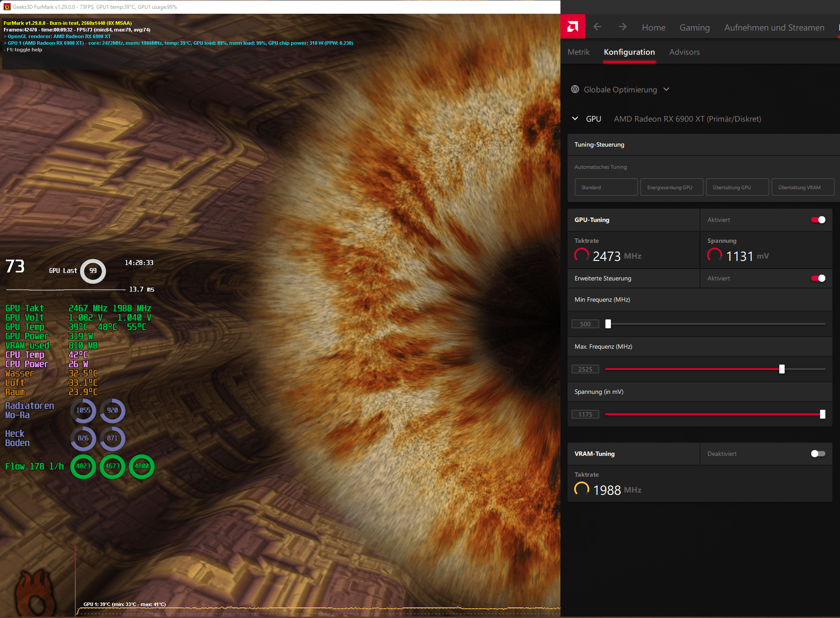840x618 pixels.
Task: Click the 'GPU Power' overlay row
Action: 49,336
